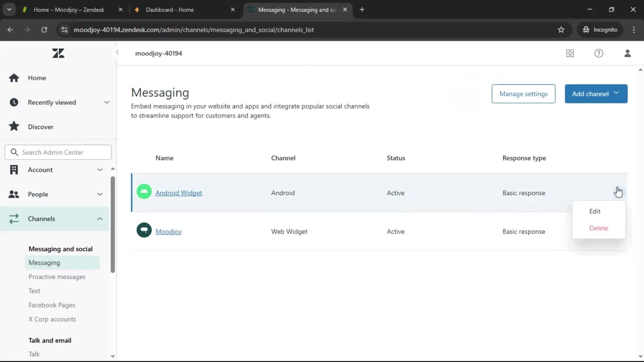Open the site information icon in address bar
Viewport: 644px width, 362px height.
click(64, 30)
